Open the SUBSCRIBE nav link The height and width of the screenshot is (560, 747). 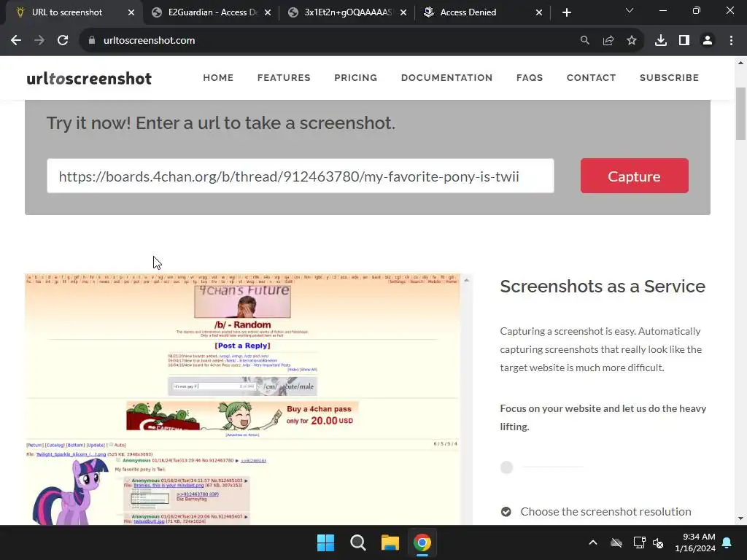670,77
